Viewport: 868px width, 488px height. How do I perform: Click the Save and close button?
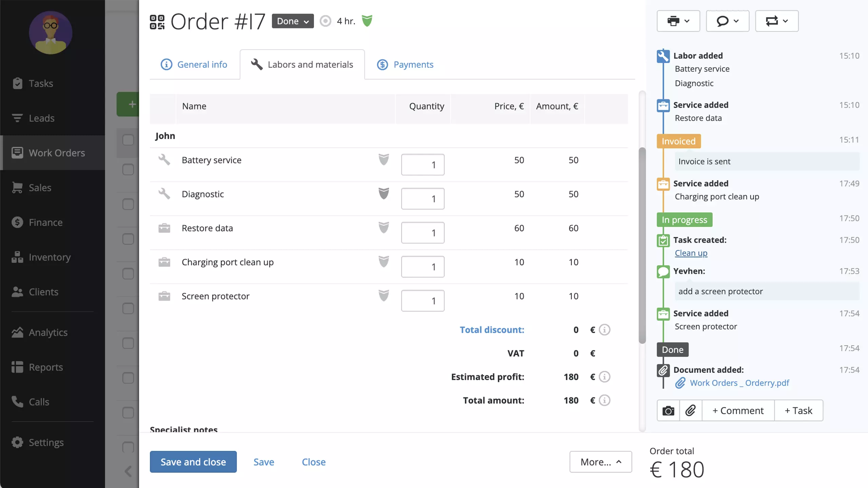[193, 461]
